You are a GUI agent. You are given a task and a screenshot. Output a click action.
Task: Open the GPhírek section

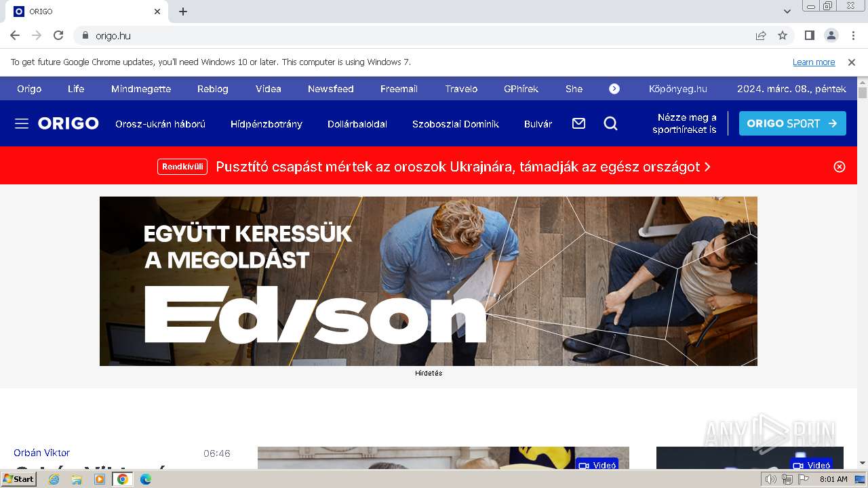521,89
